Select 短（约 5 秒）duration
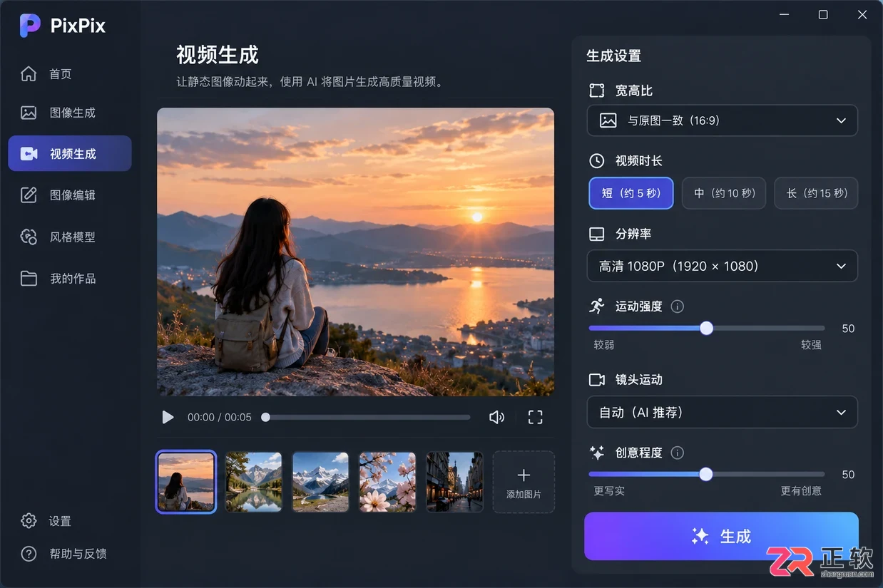This screenshot has height=588, width=883. pyautogui.click(x=631, y=193)
